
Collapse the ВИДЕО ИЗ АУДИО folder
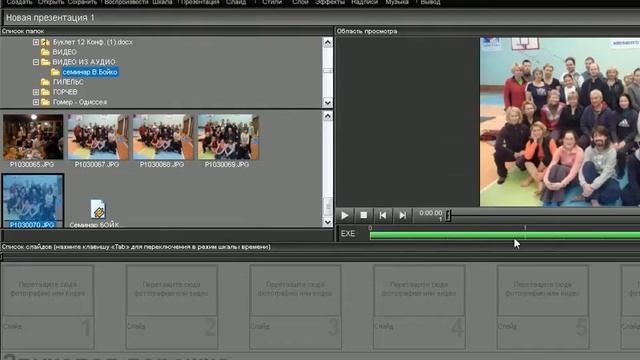pos(36,62)
